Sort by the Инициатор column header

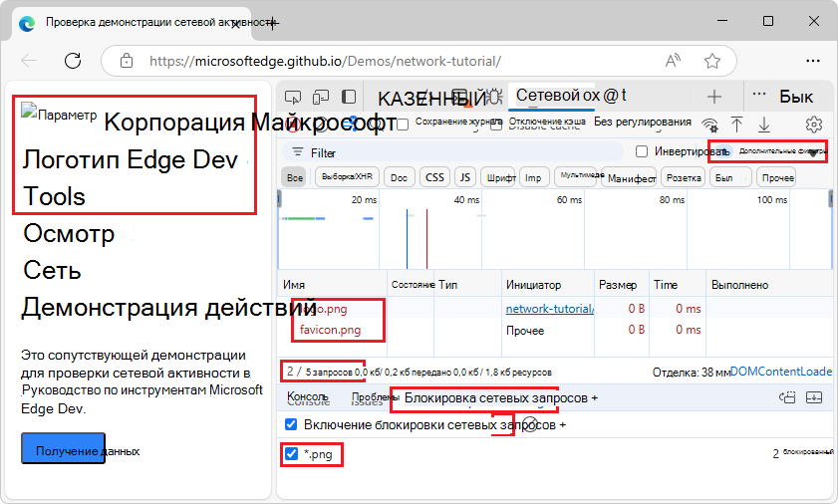(548, 285)
